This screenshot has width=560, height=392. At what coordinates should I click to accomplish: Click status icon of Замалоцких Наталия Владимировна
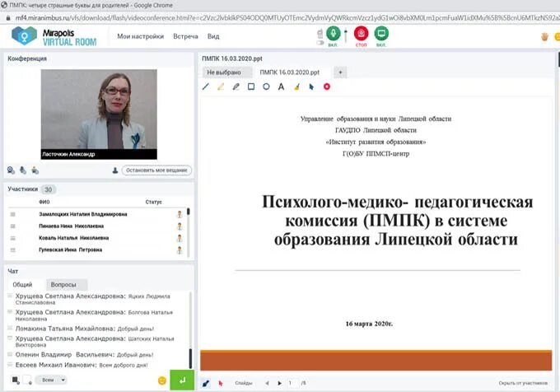(180, 214)
